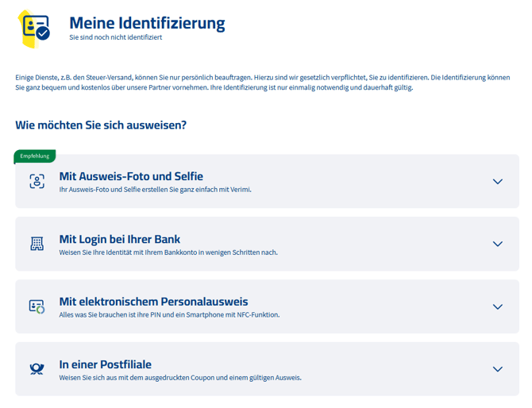This screenshot has width=532, height=408.
Task: Expand the elektronischem Personalausweis chevron
Action: coord(497,306)
